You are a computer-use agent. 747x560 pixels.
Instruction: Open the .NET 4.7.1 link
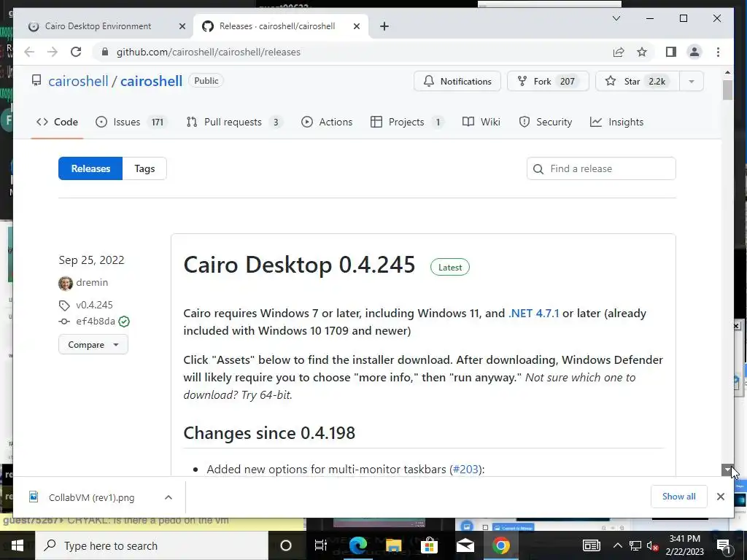(533, 314)
